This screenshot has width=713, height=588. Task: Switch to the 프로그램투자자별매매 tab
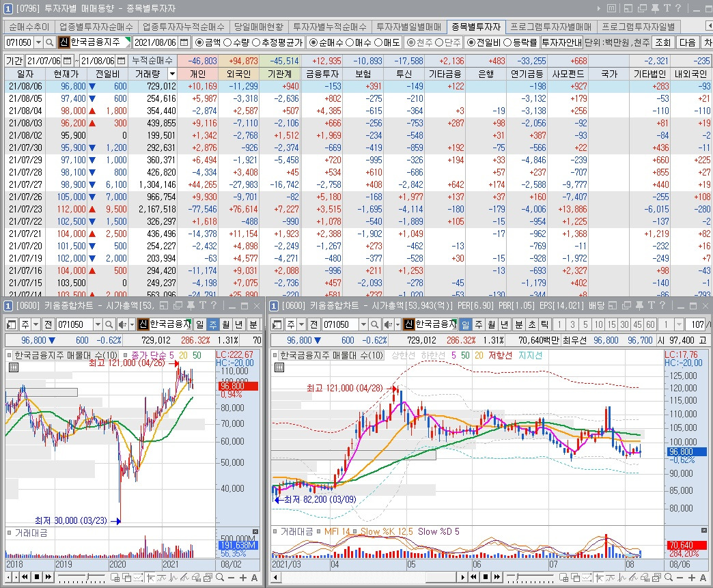pyautogui.click(x=550, y=27)
